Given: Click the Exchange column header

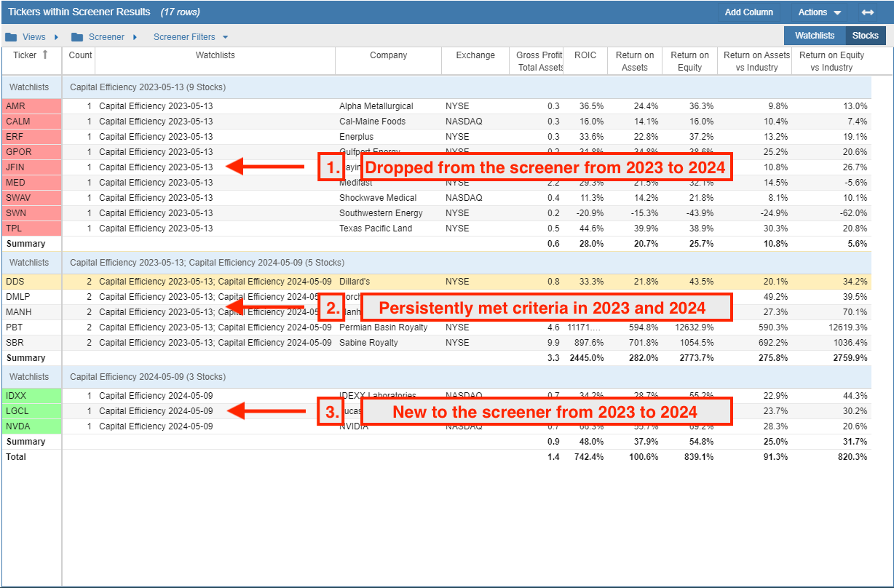Looking at the screenshot, I should pos(475,55).
